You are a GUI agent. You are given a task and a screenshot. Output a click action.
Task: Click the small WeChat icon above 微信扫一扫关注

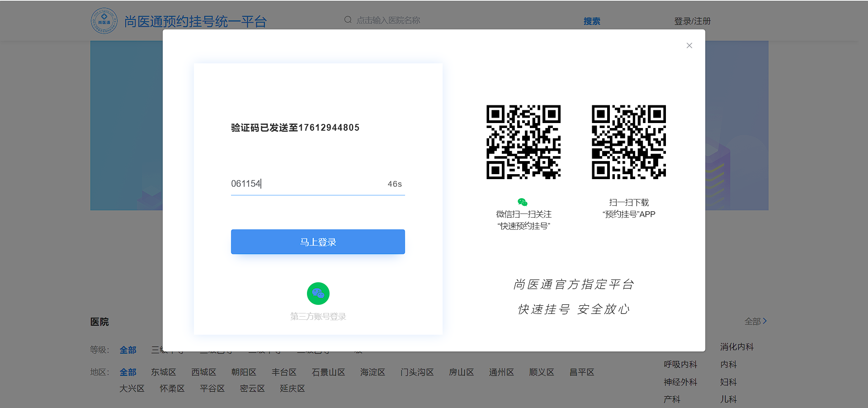pyautogui.click(x=523, y=202)
